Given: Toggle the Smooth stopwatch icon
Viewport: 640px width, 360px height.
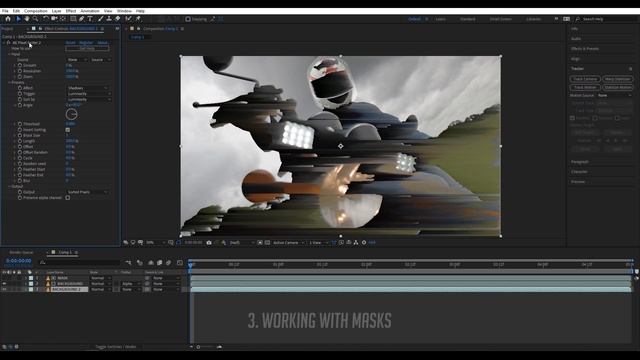Looking at the screenshot, I should click(x=20, y=65).
